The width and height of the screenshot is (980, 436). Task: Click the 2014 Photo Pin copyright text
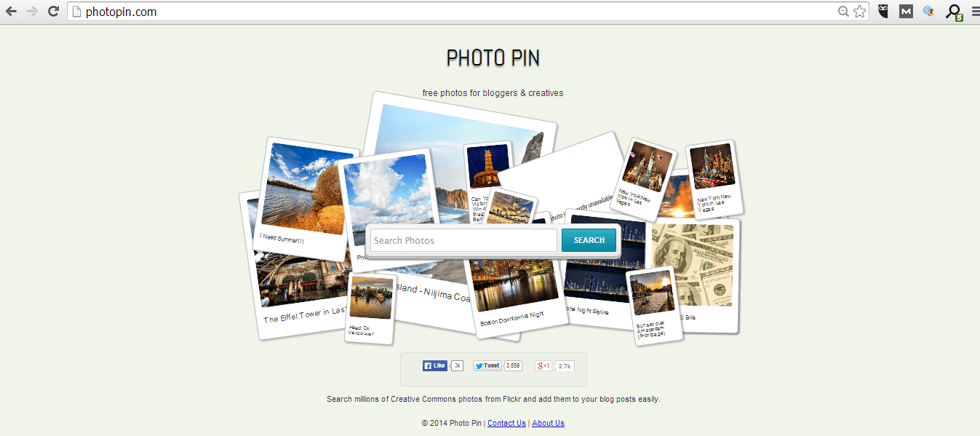coord(452,423)
